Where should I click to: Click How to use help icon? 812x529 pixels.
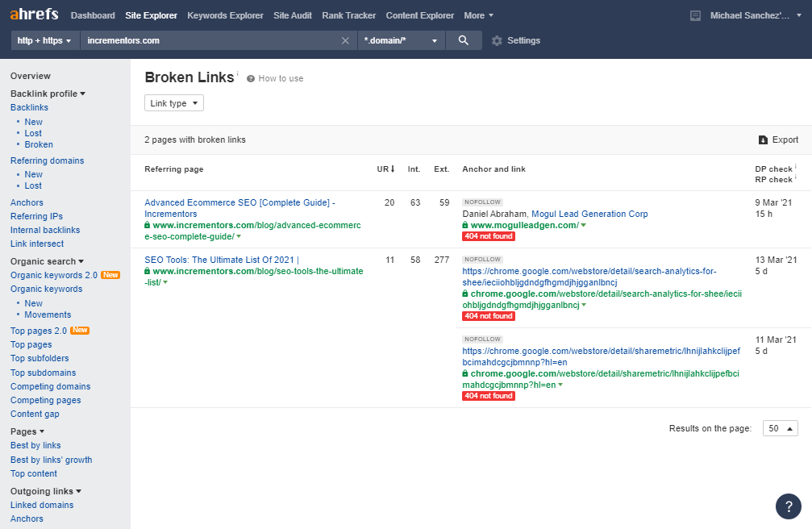pyautogui.click(x=251, y=79)
